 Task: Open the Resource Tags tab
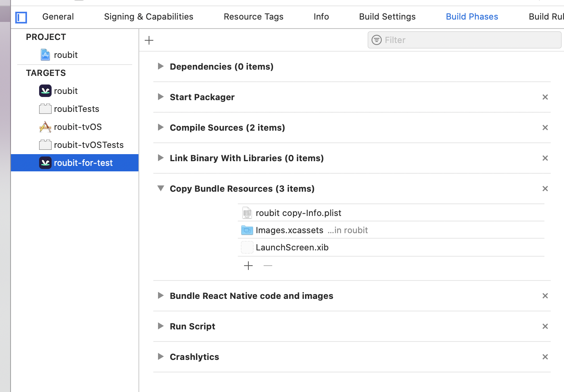click(253, 16)
